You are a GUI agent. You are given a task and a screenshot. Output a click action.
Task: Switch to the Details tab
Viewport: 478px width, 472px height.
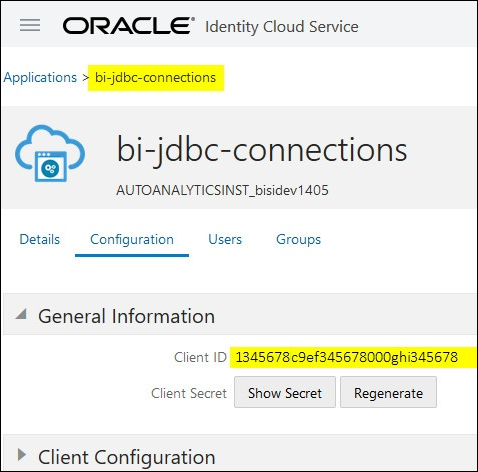[40, 239]
